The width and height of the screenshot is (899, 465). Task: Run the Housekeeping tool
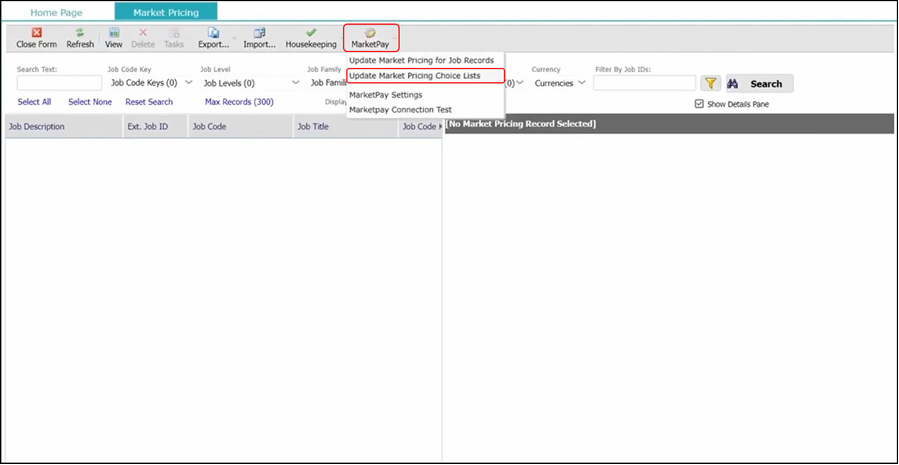coord(311,38)
